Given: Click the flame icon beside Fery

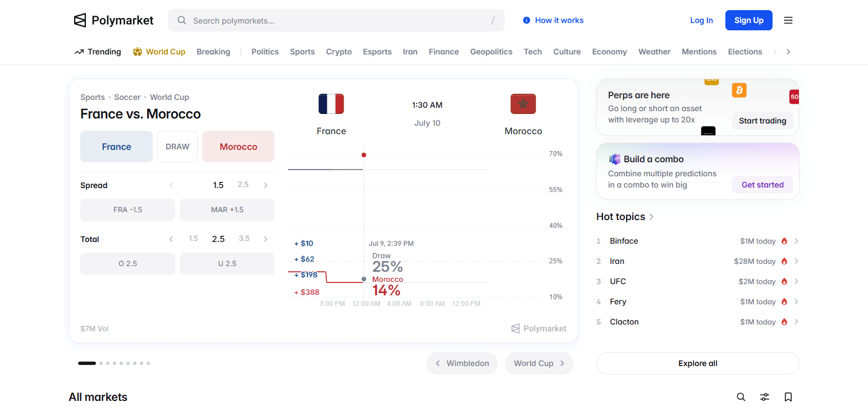Looking at the screenshot, I should tap(784, 302).
